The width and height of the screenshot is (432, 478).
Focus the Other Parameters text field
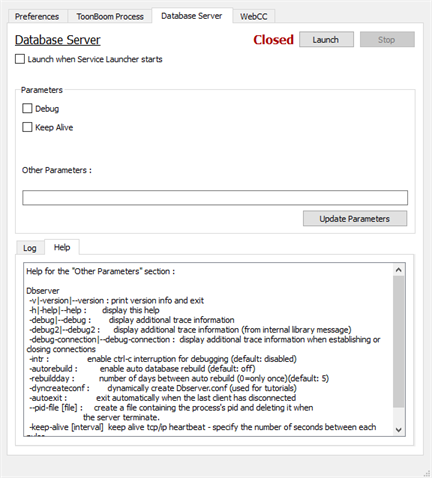(215, 198)
